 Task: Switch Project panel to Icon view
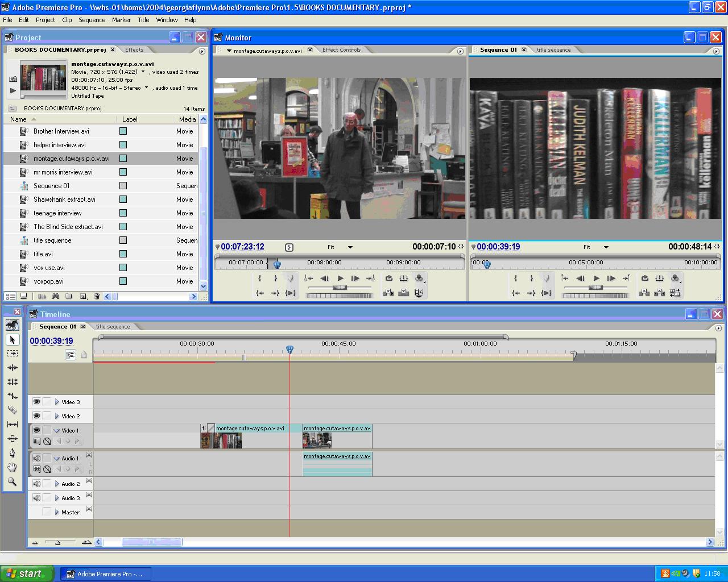tap(24, 296)
